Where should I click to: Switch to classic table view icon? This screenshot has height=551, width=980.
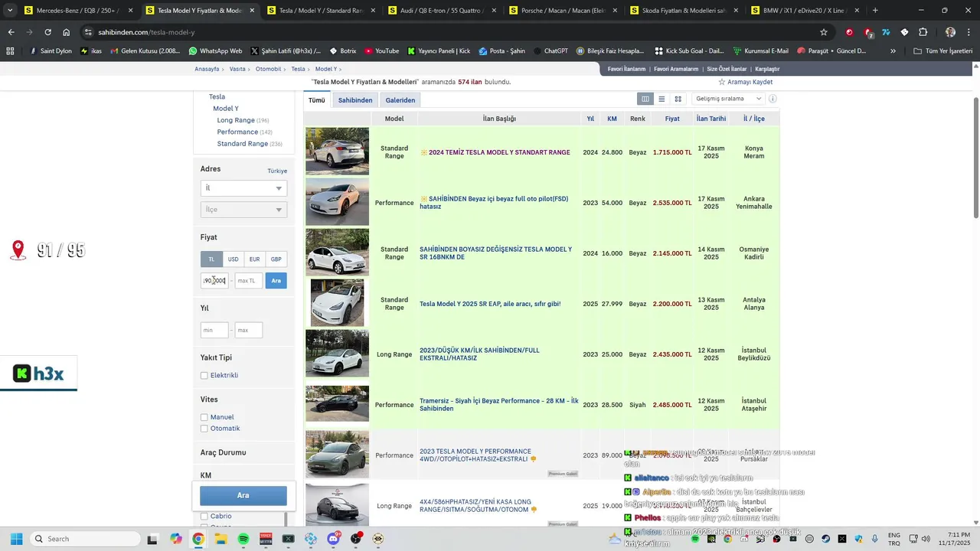645,99
